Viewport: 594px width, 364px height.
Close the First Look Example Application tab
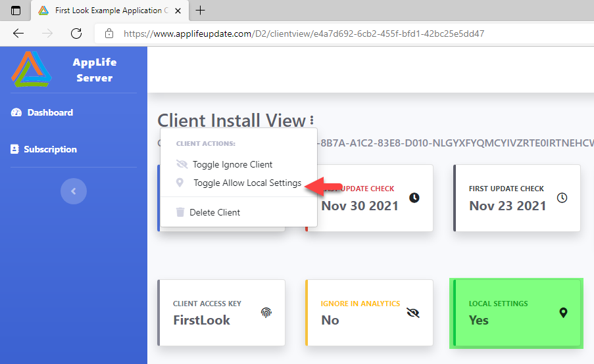tap(178, 11)
